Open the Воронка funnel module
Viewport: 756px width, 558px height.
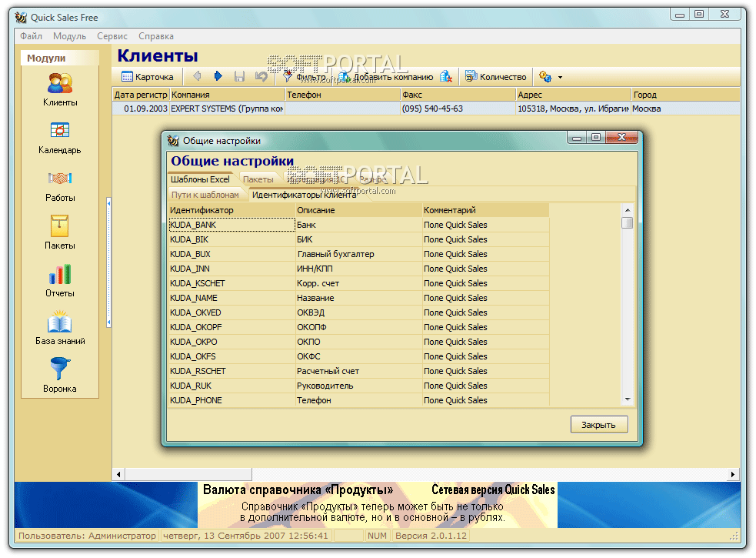coord(60,369)
